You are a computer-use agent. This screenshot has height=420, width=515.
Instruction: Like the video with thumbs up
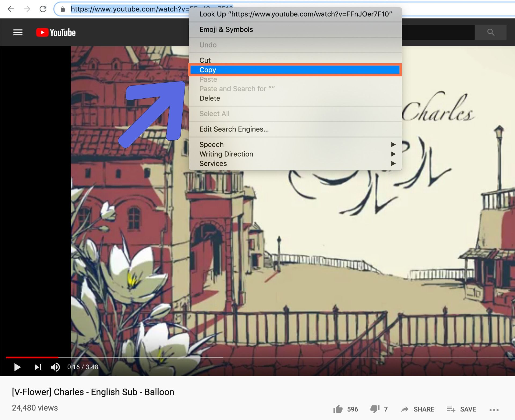pos(338,409)
